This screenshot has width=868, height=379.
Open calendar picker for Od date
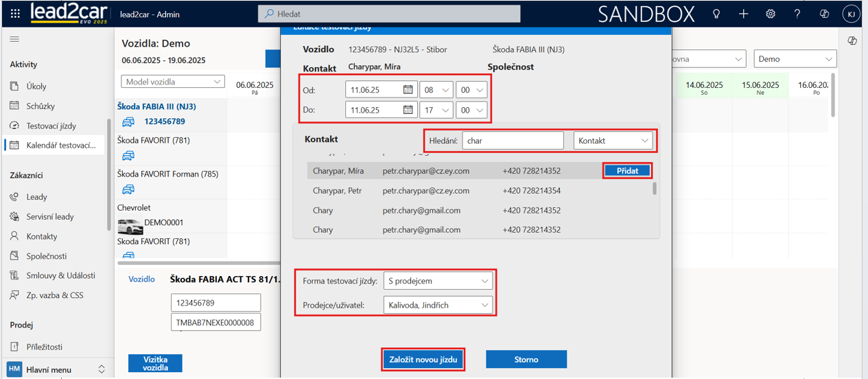pos(408,90)
